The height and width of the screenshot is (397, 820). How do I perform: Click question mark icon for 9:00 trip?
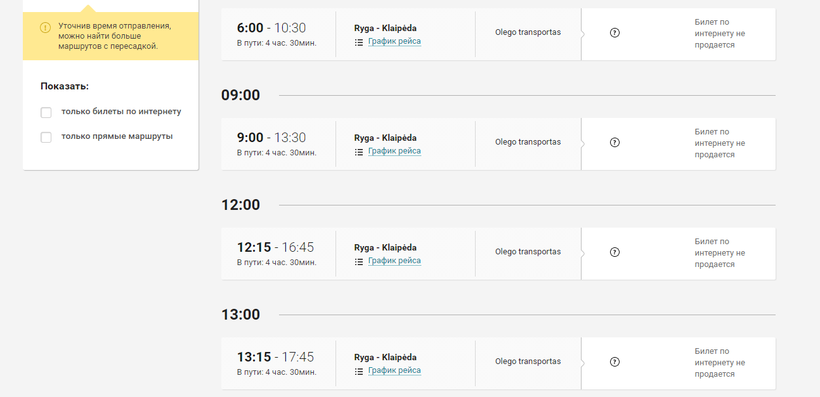[x=615, y=142]
